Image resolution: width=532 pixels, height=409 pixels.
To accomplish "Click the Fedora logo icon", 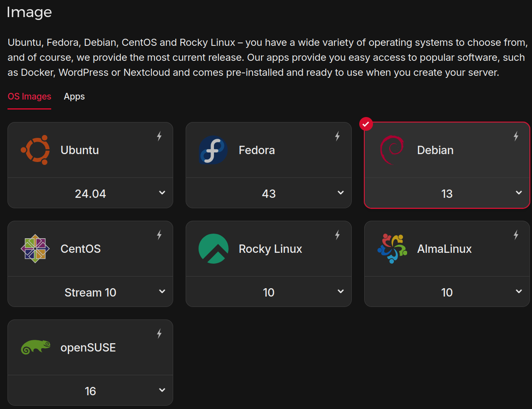I will [213, 150].
